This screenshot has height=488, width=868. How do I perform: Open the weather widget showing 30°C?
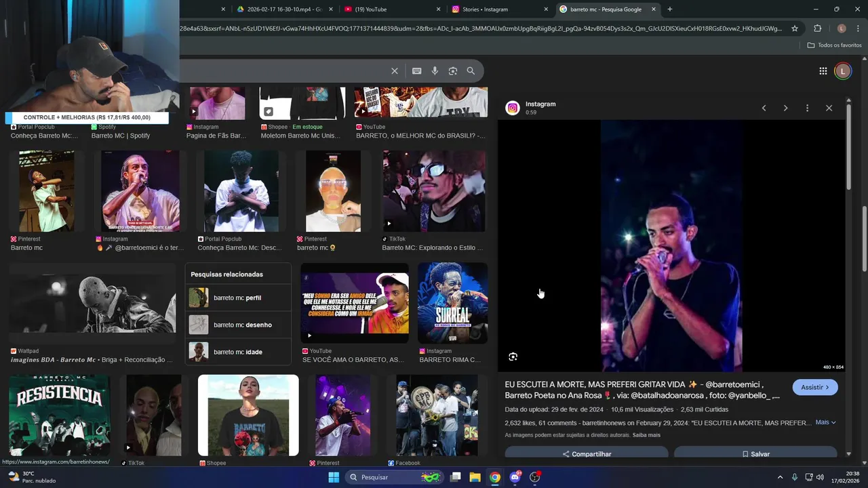coord(32,477)
